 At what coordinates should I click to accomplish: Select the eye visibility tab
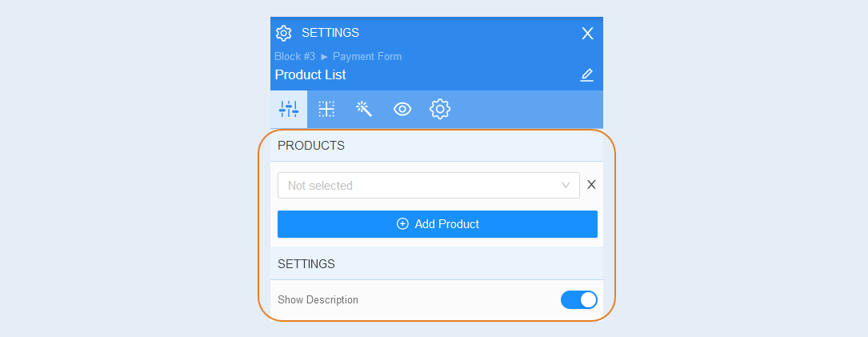pyautogui.click(x=402, y=109)
